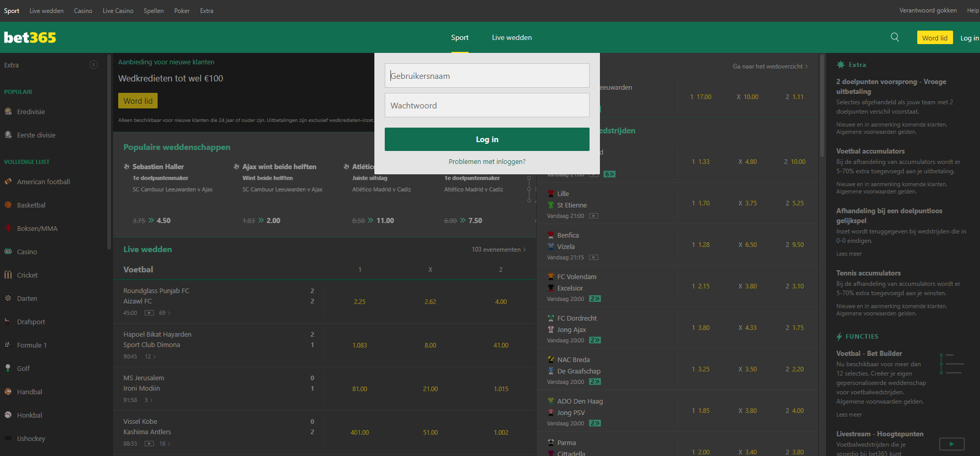Select odds 11.00 for Atlético juiste uitslag

coord(385,220)
